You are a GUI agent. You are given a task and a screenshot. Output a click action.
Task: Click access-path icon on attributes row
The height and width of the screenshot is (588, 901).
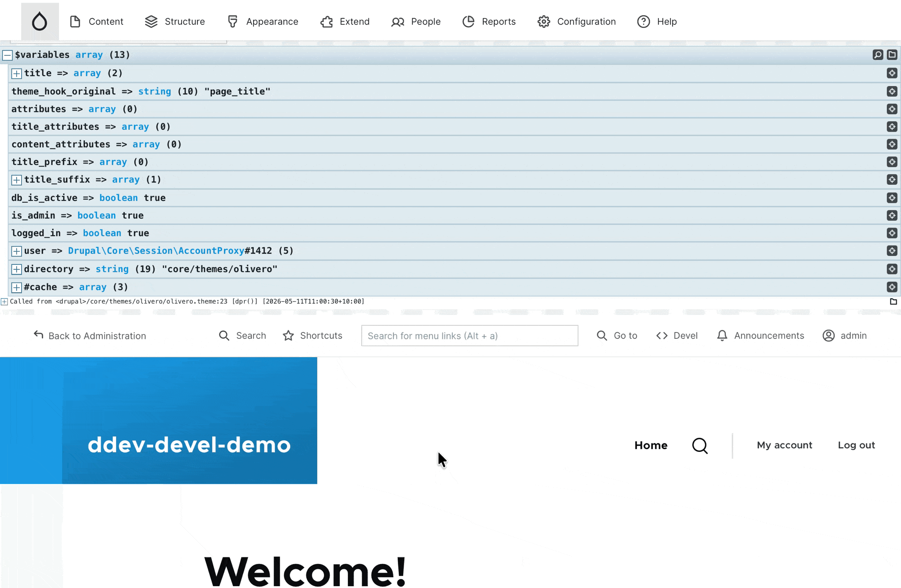(892, 109)
